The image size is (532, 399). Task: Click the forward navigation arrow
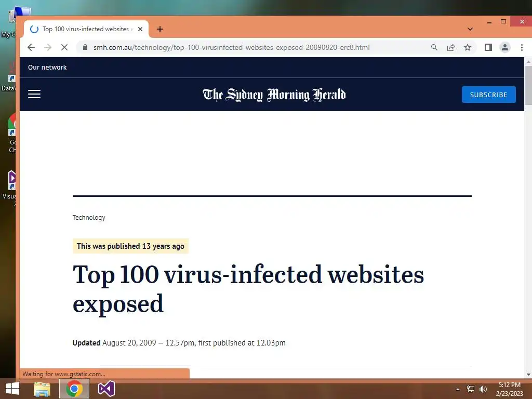point(48,47)
